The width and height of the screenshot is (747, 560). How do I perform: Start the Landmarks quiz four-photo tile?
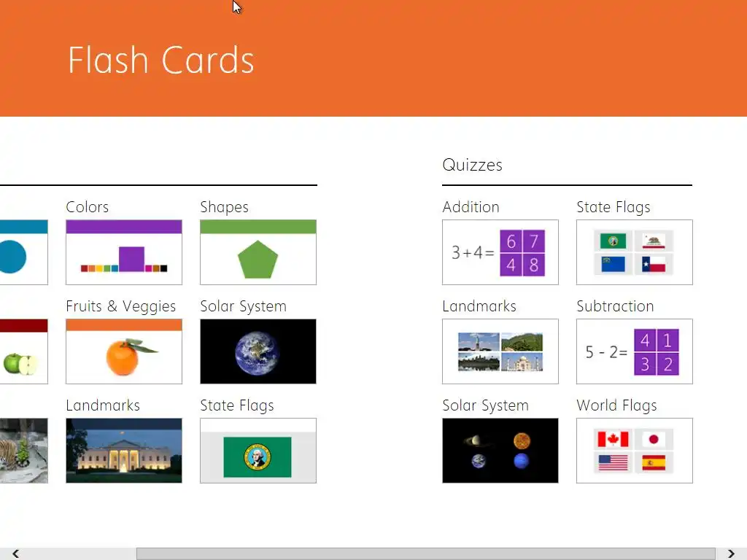click(x=500, y=351)
